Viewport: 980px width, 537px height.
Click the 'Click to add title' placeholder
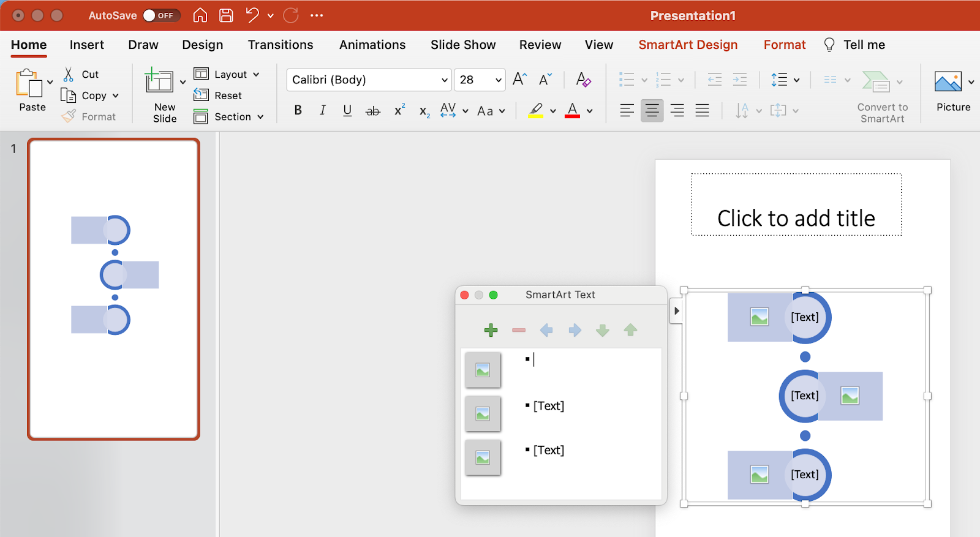pyautogui.click(x=796, y=205)
